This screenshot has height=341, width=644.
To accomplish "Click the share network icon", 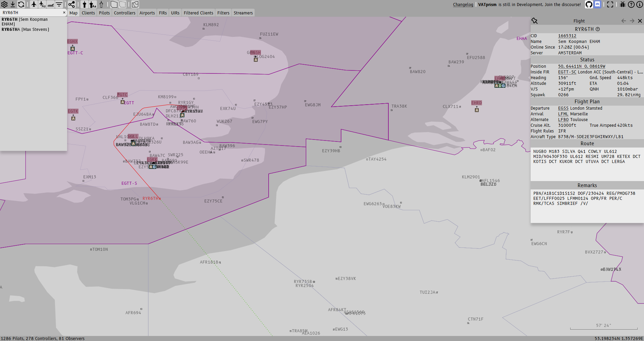I will [72, 4].
